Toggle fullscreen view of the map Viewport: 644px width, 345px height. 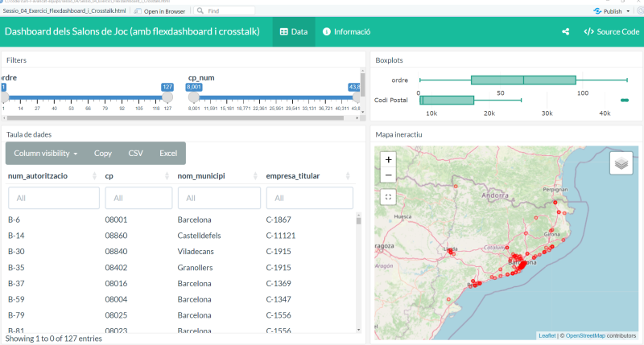pos(389,196)
